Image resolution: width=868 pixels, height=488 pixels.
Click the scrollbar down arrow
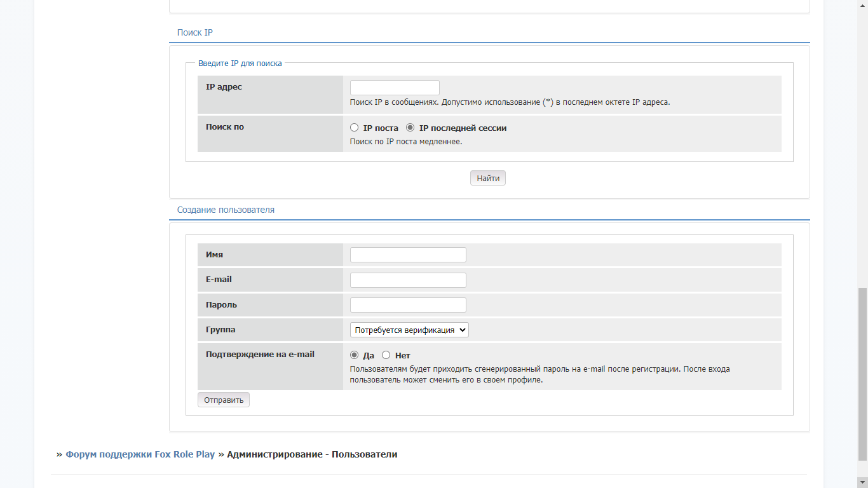pos(862,482)
